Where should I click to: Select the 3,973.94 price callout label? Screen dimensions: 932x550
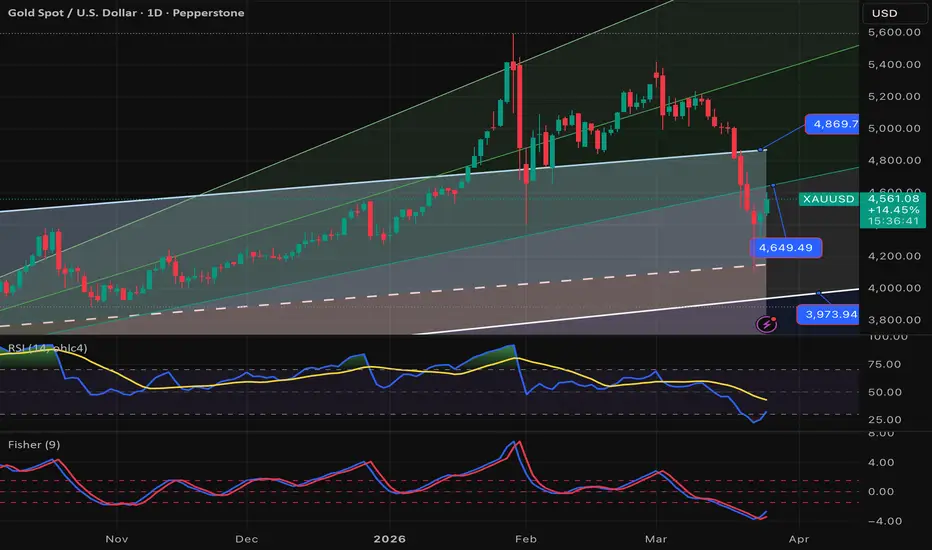829,315
